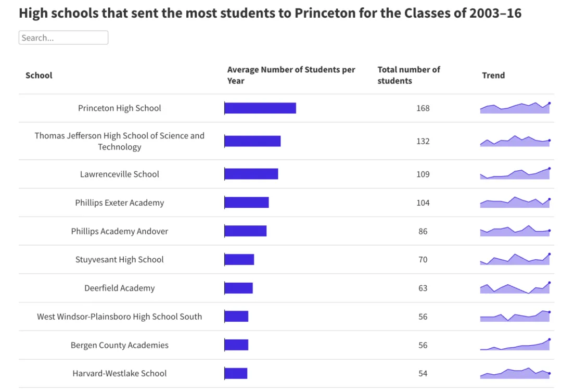Select Lawrenceville School
This screenshot has width=562, height=392.
120,174
